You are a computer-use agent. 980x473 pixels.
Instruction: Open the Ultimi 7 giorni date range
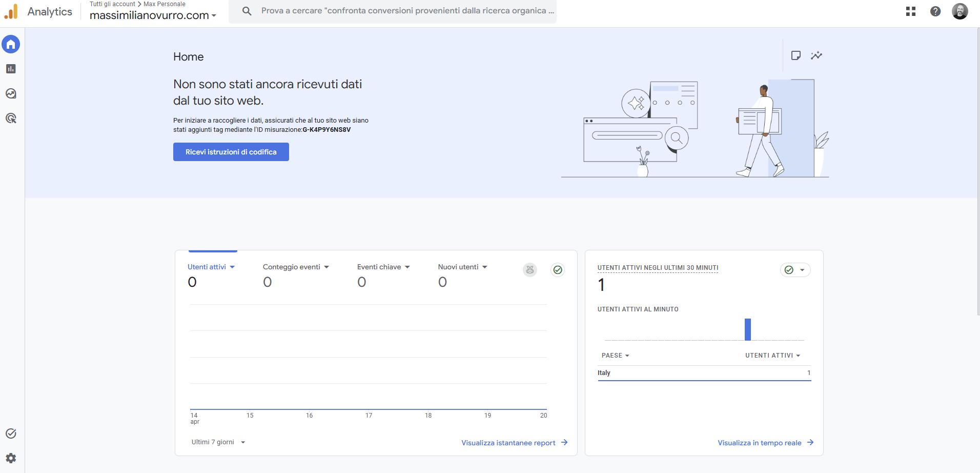(x=218, y=442)
